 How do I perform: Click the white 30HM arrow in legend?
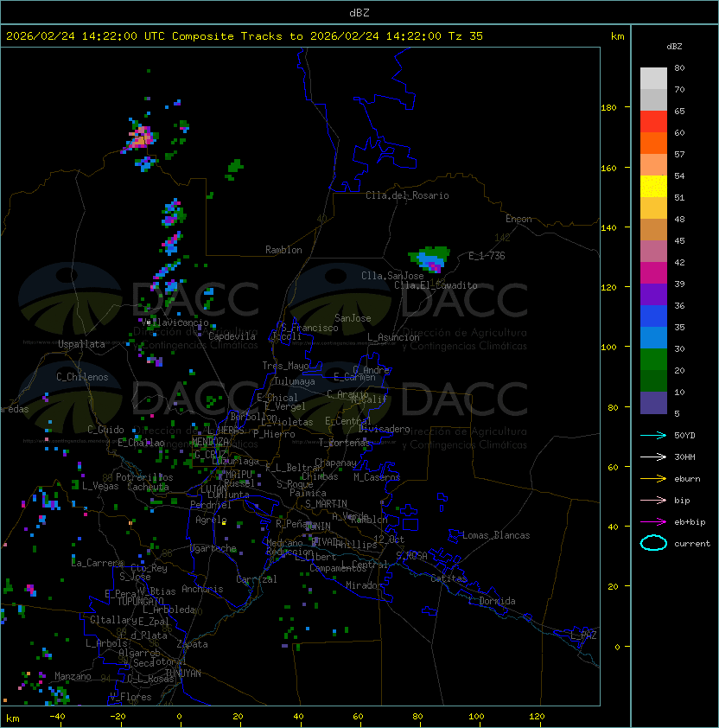[x=653, y=457]
